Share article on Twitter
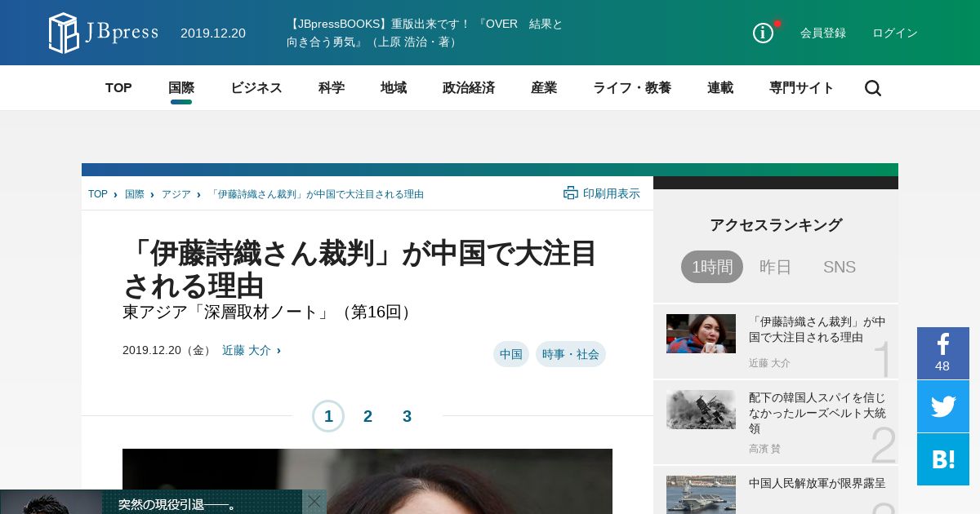 coord(943,406)
